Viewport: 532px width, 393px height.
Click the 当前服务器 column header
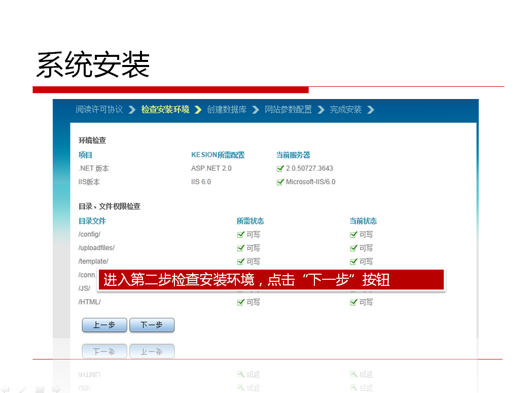(293, 155)
